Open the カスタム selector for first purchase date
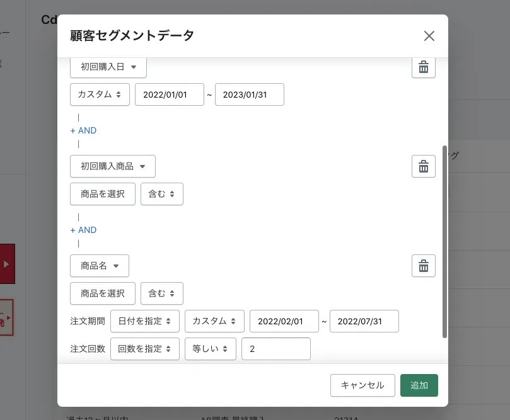 (100, 94)
